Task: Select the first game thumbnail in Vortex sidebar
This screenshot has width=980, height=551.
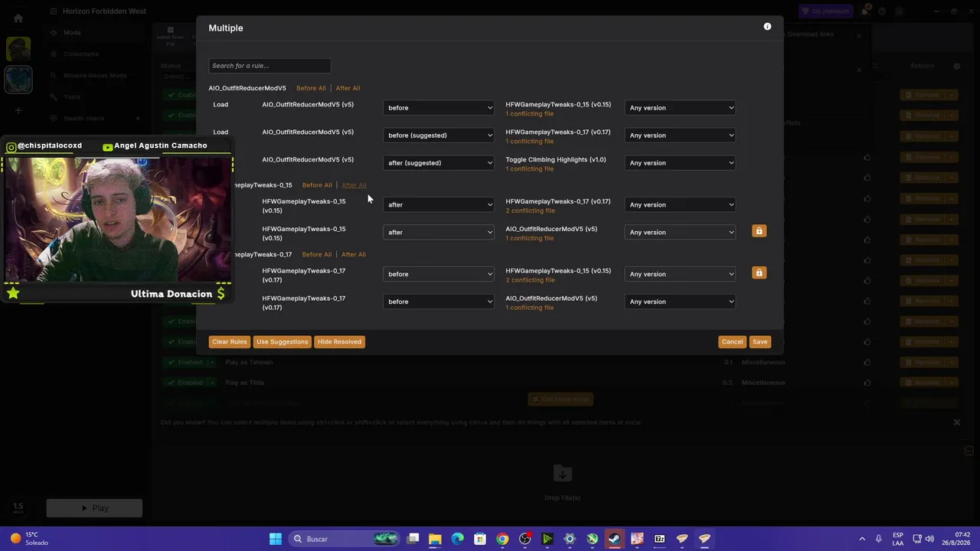Action: click(x=18, y=49)
